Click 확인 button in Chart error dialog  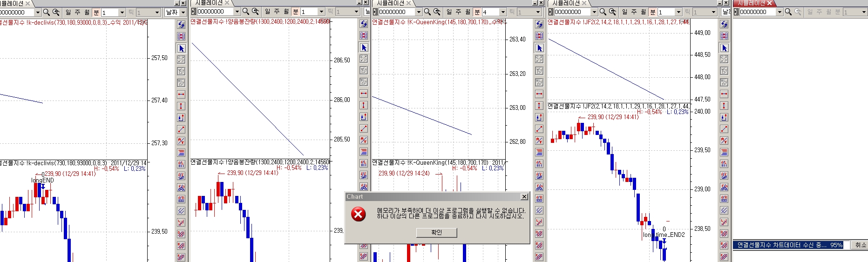coord(436,232)
